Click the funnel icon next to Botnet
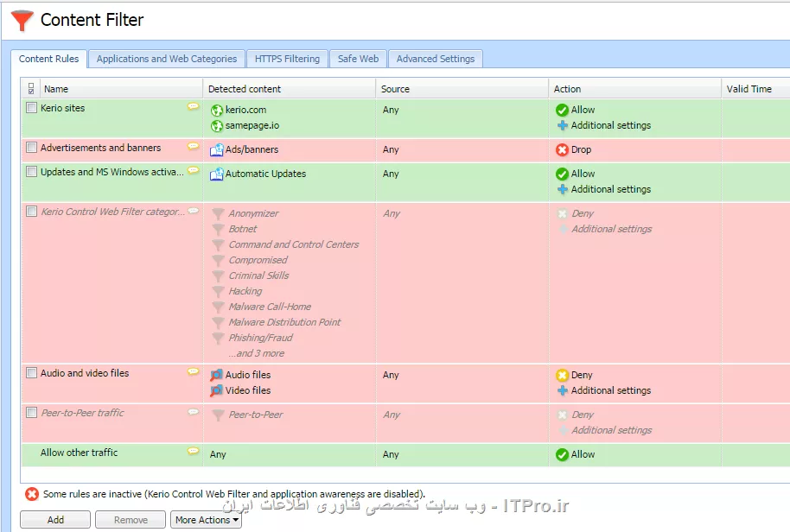790x532 pixels. click(x=218, y=230)
